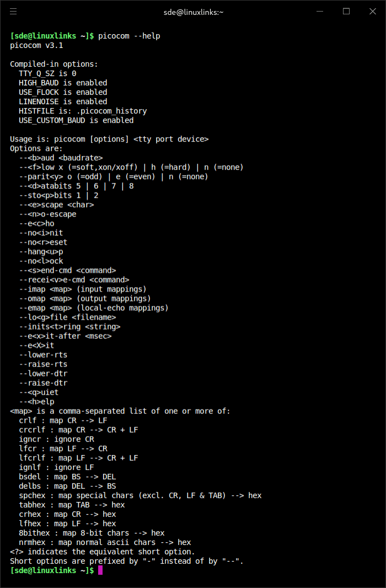The width and height of the screenshot is (386, 588).
Task: Click the HISTFILE .picocom_history line
Action: coord(83,111)
